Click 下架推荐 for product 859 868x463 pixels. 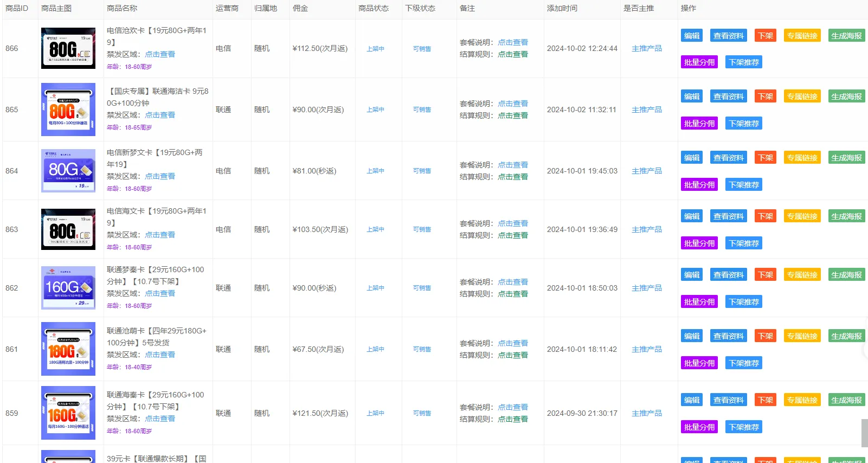tap(744, 427)
